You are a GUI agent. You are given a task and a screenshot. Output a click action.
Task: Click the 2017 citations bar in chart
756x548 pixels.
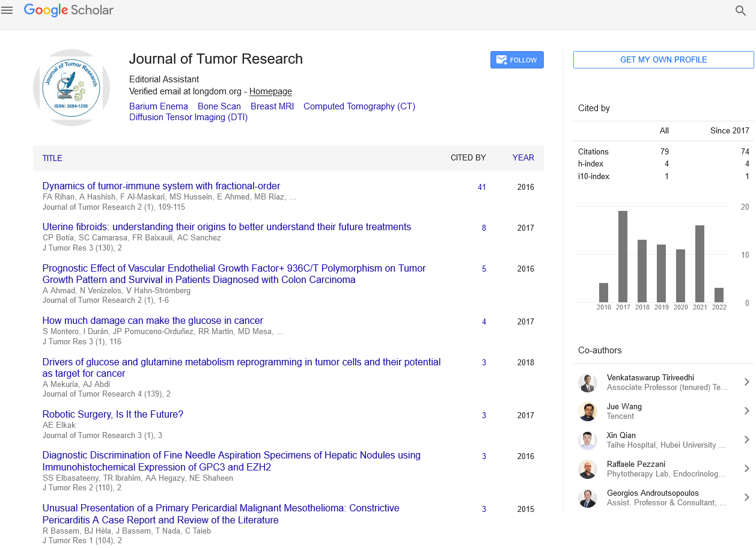[623, 257]
